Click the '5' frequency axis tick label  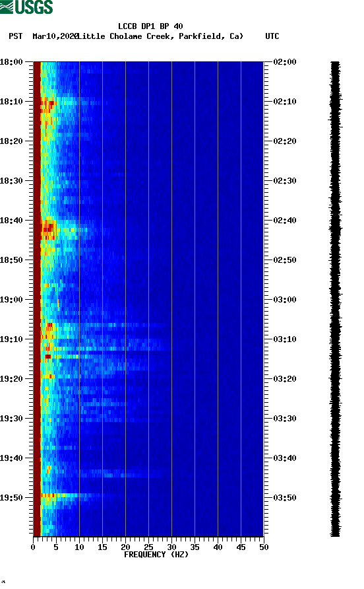(56, 547)
